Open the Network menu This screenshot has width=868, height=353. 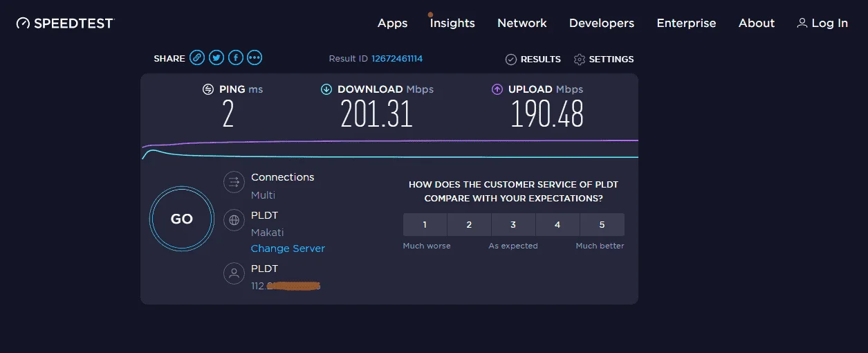click(522, 23)
